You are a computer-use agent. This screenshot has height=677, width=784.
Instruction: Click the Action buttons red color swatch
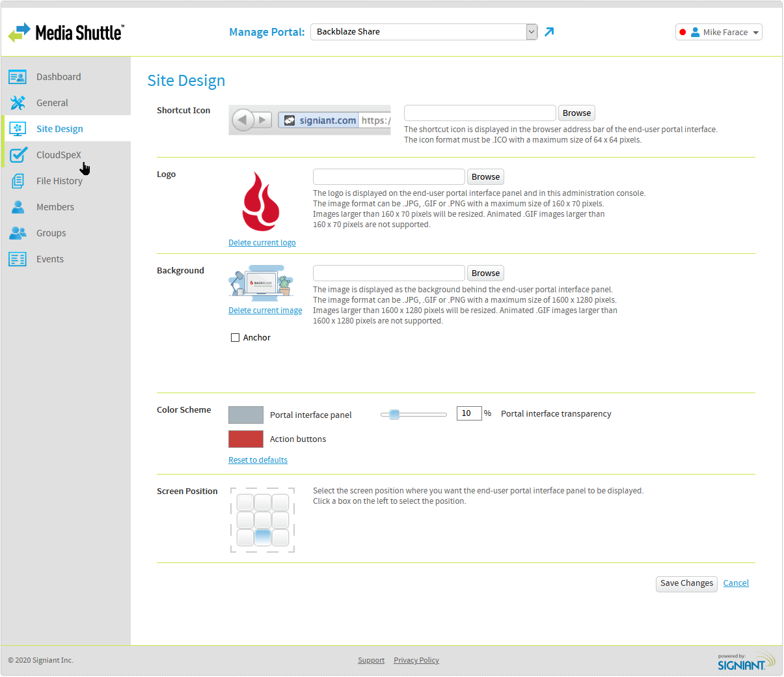[246, 439]
